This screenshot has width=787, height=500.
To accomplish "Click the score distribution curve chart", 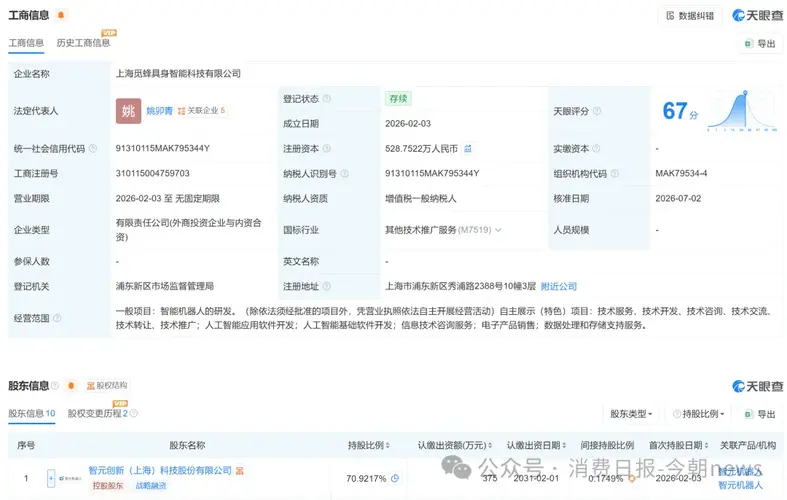I will [x=742, y=111].
